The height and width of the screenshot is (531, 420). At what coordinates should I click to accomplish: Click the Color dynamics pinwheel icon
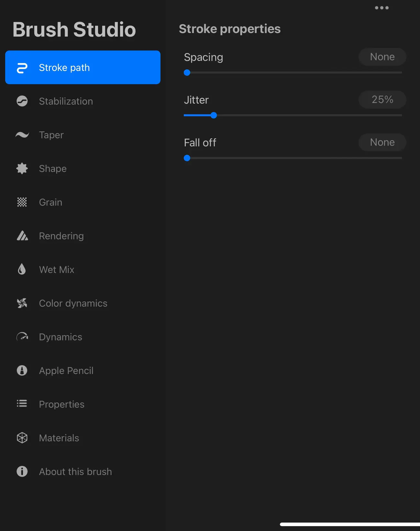click(x=22, y=303)
